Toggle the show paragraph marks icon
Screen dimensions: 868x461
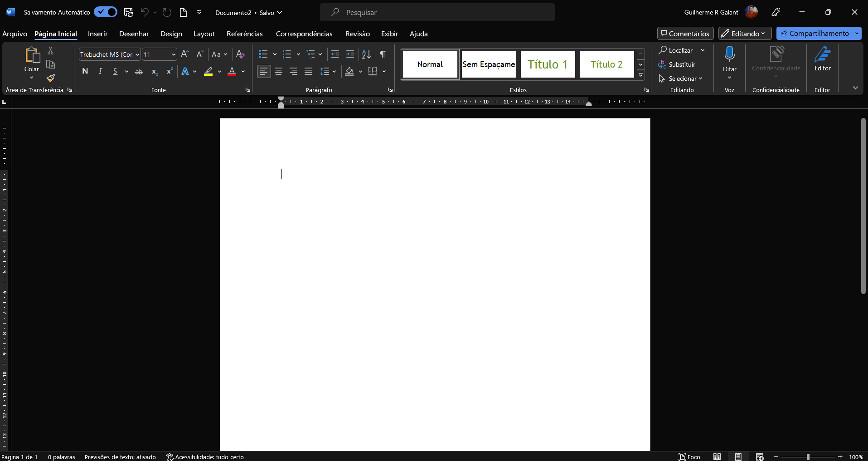tap(383, 54)
